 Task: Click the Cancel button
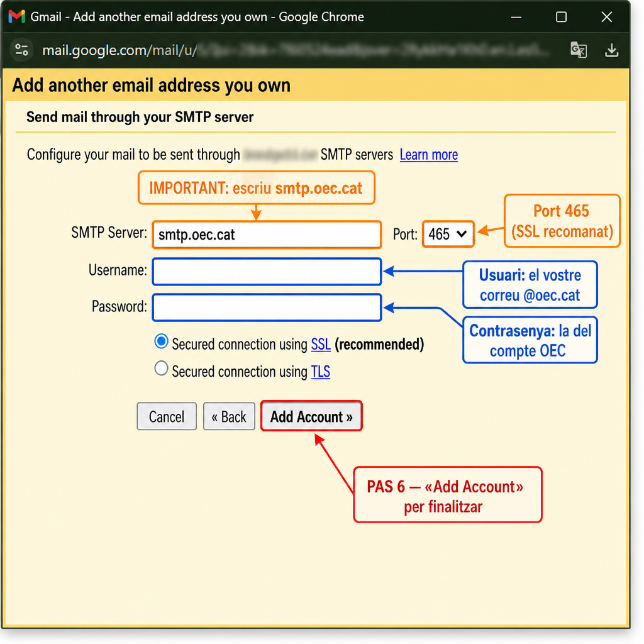[x=166, y=416]
